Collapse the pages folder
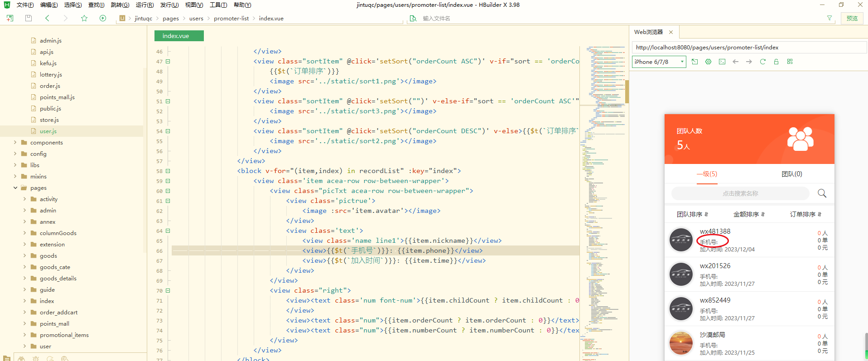868x361 pixels. pos(15,188)
